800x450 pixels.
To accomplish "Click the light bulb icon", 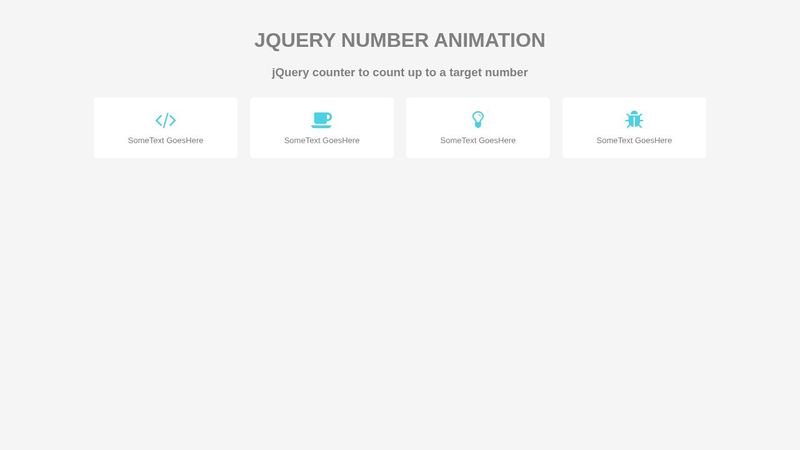I will pos(478,120).
